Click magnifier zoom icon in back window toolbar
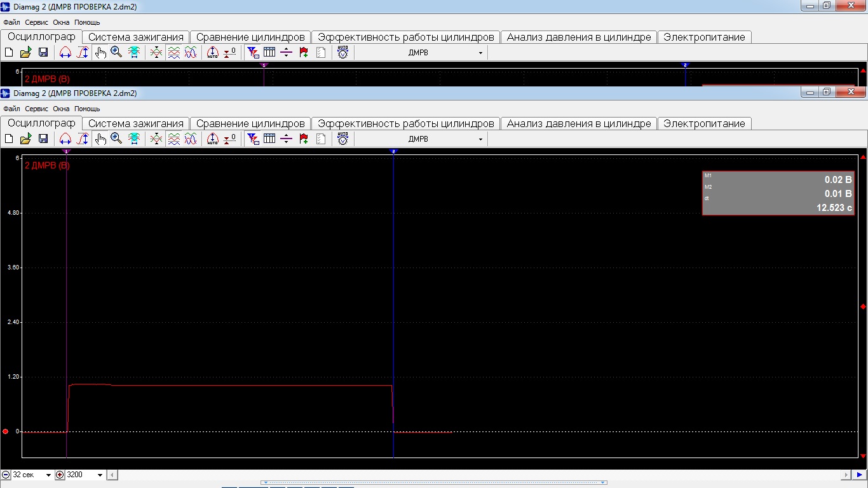 116,52
